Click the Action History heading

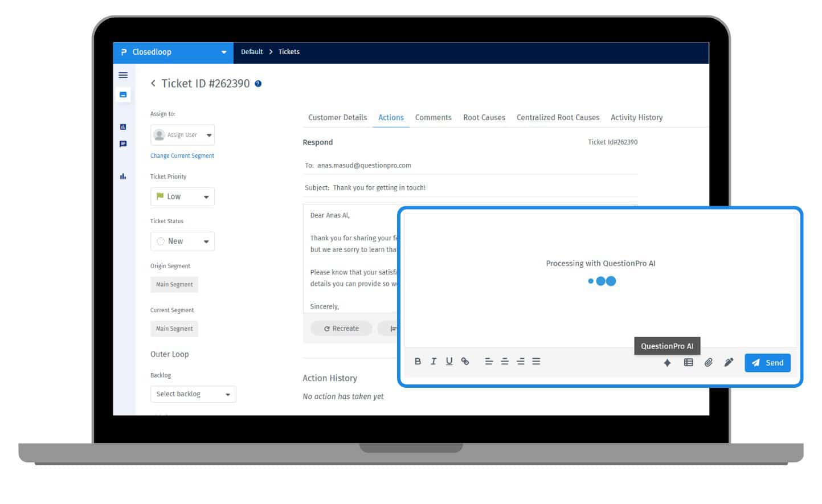pos(330,378)
